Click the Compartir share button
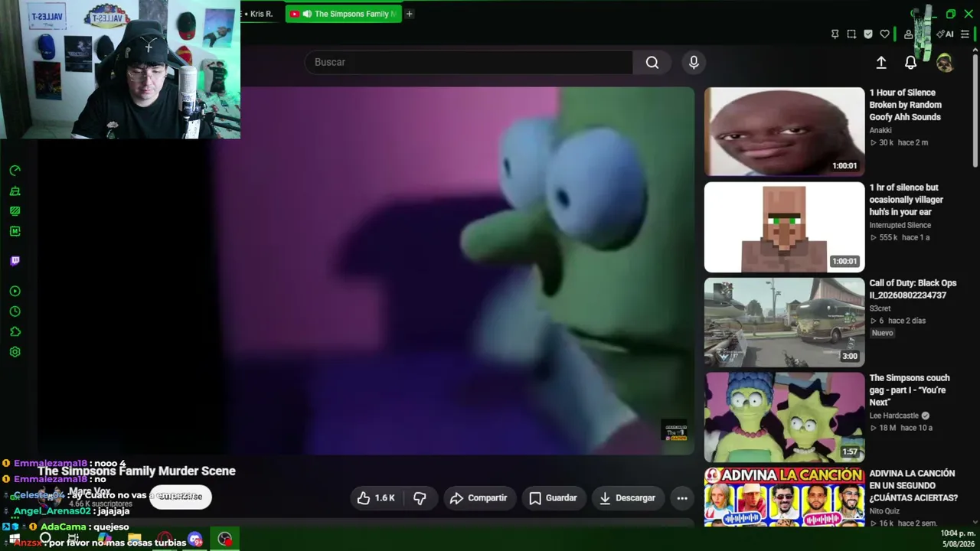Screen dimensions: 980x551 479,498
